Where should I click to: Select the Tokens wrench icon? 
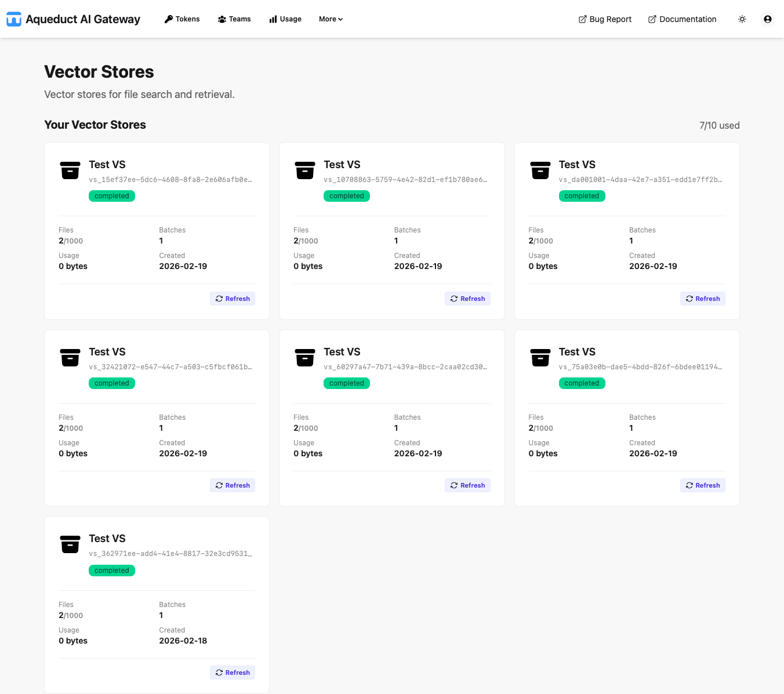coord(168,19)
